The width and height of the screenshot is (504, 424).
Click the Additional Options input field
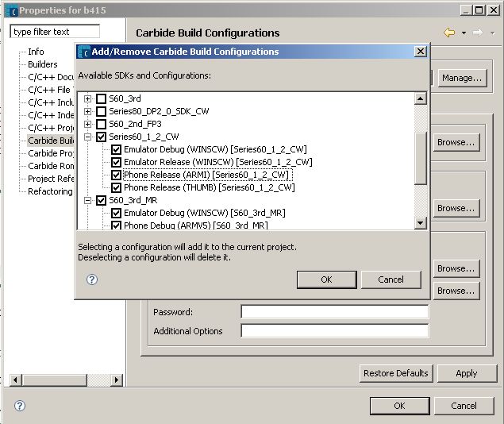335,331
